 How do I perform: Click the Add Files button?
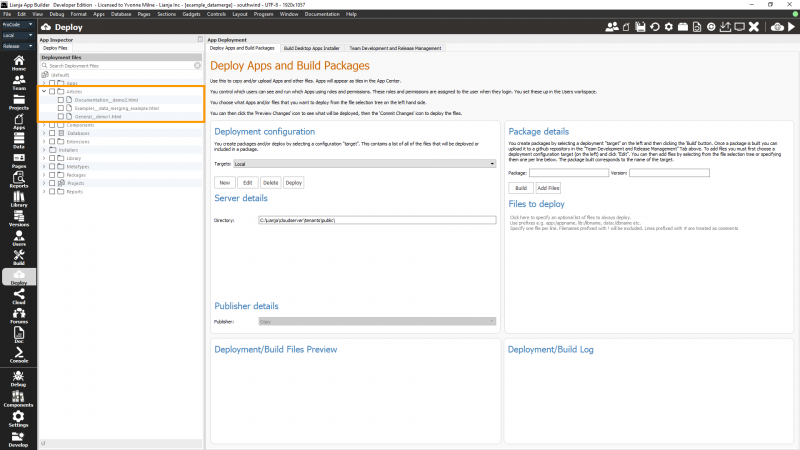click(548, 188)
